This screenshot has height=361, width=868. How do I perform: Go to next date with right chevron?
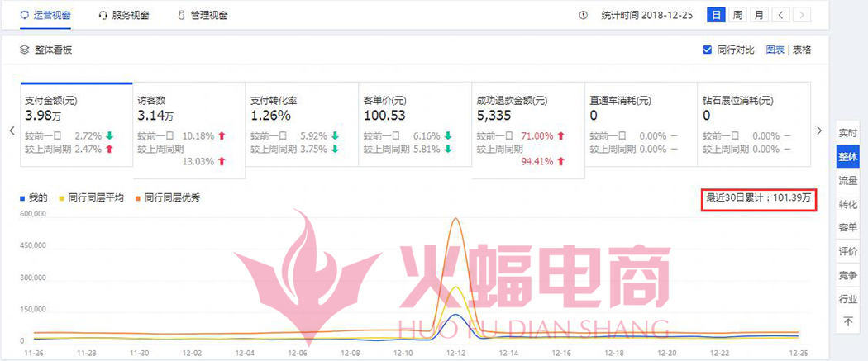coord(802,15)
